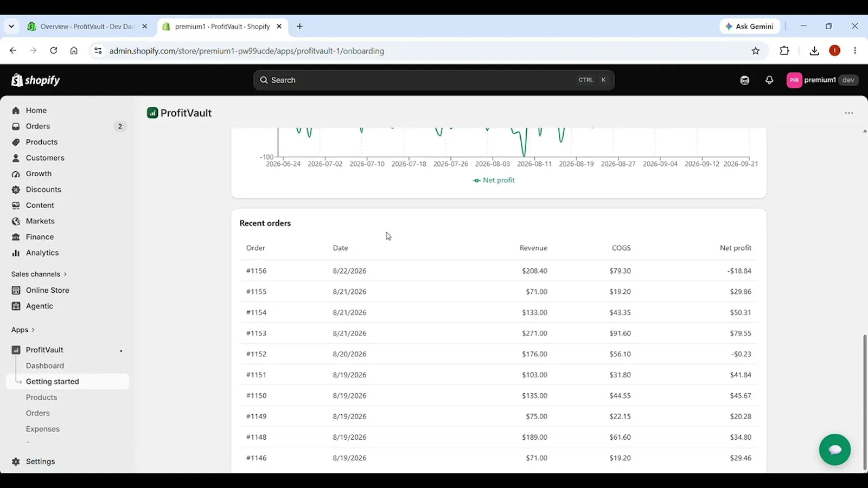View site information icon in address bar
Image resolution: width=868 pixels, height=488 pixels.
click(98, 50)
